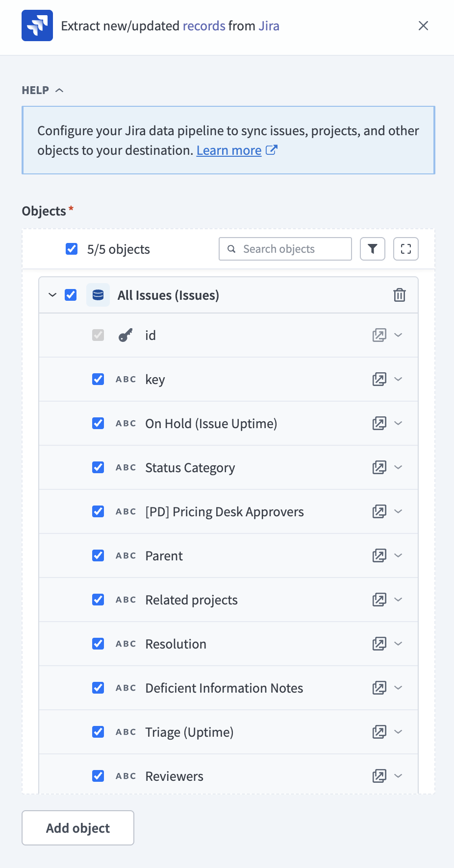Uncheck the Related projects checkbox
Image resolution: width=454 pixels, height=868 pixels.
pos(98,600)
